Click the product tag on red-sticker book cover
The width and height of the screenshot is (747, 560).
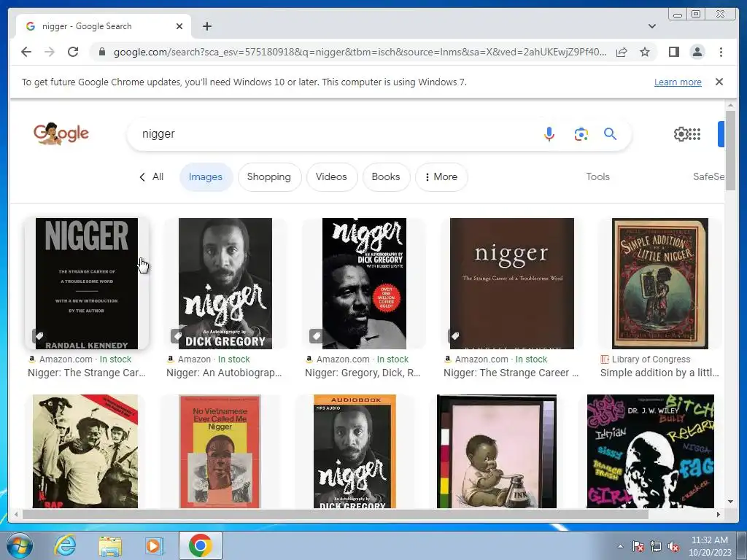[x=316, y=335]
